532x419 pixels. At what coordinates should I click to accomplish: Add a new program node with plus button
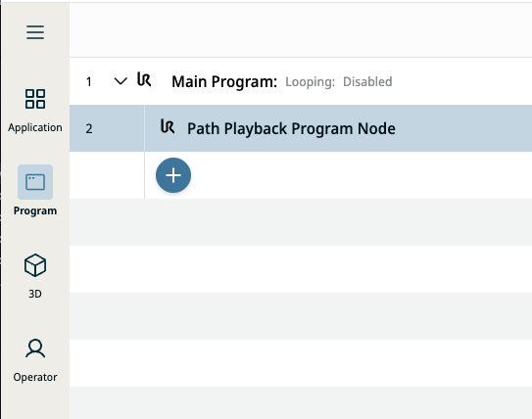pyautogui.click(x=173, y=175)
